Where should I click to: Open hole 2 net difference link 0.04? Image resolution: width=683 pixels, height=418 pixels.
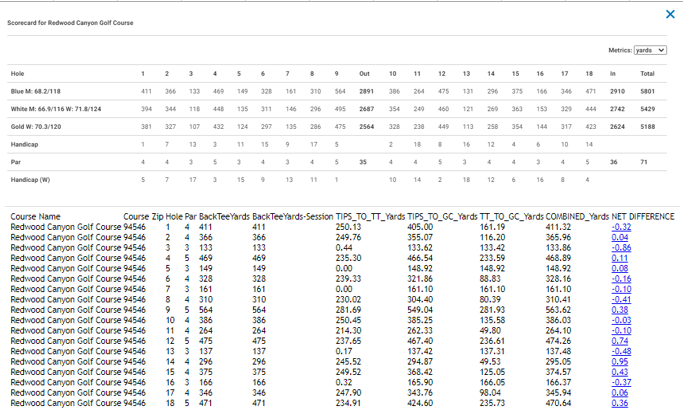pos(619,237)
